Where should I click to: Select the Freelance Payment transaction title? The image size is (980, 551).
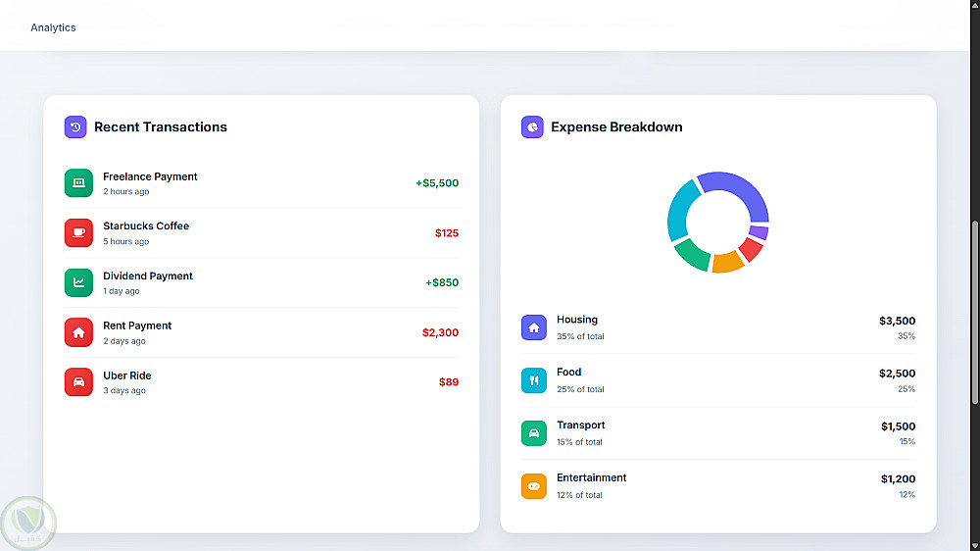click(150, 176)
